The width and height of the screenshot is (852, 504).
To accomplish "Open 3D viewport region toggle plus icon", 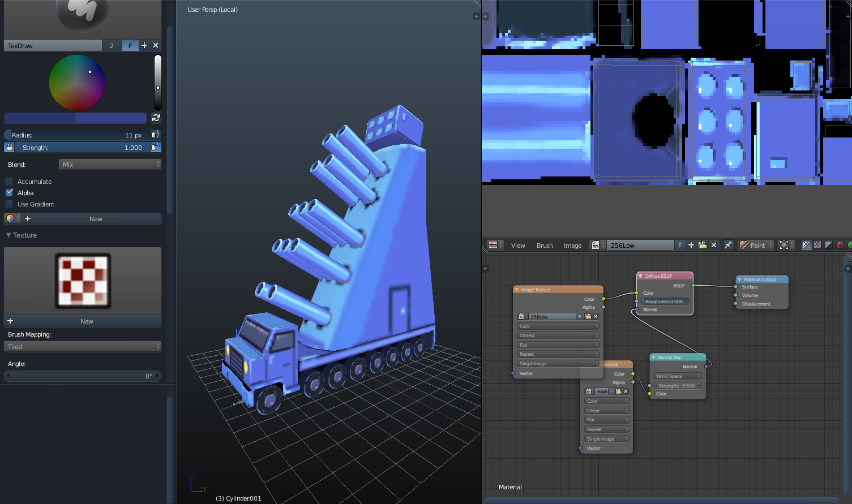I will (476, 16).
